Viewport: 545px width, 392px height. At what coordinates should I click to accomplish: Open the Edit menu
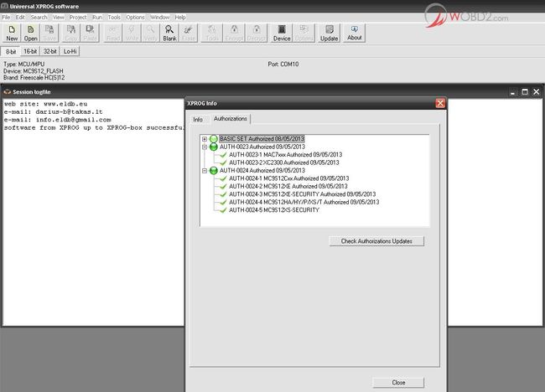pyautogui.click(x=20, y=18)
